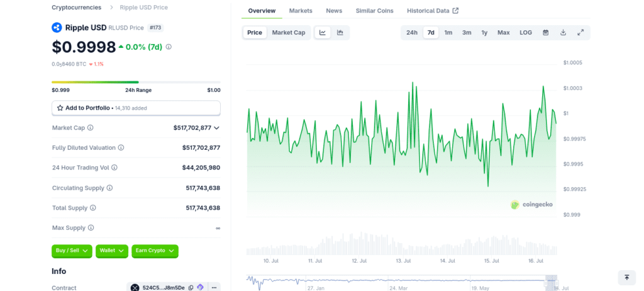644x291 pixels.
Task: Click the scroll-to-top arrow button
Action: (627, 278)
